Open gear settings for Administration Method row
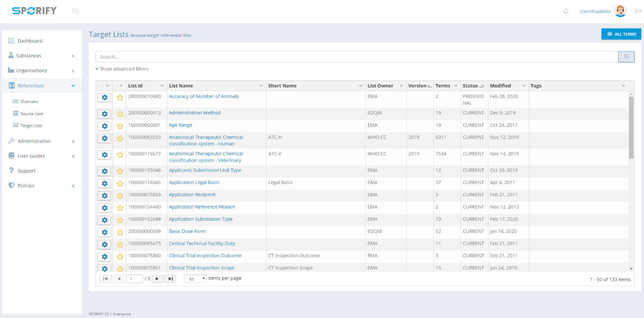The image size is (644, 318). point(105,114)
